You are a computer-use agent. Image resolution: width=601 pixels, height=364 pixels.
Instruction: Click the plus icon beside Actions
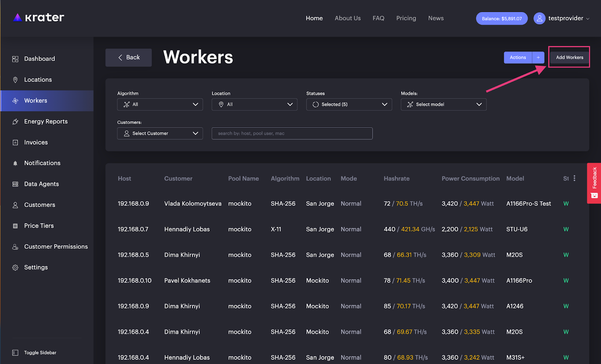(538, 57)
